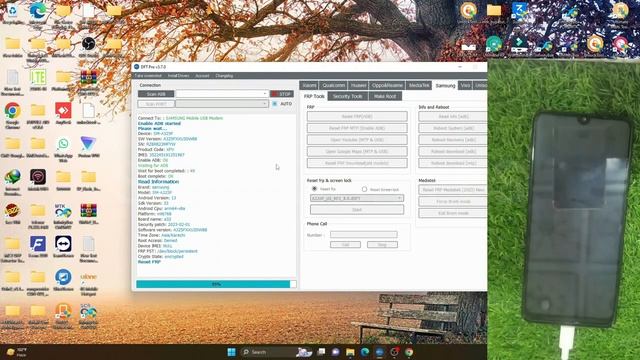Open File Explorer from the taskbar
640x360 pixels.
[350, 352]
